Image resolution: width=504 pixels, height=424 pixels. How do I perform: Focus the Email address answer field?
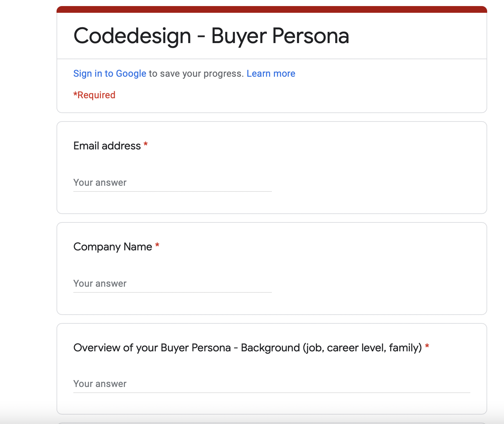(172, 183)
